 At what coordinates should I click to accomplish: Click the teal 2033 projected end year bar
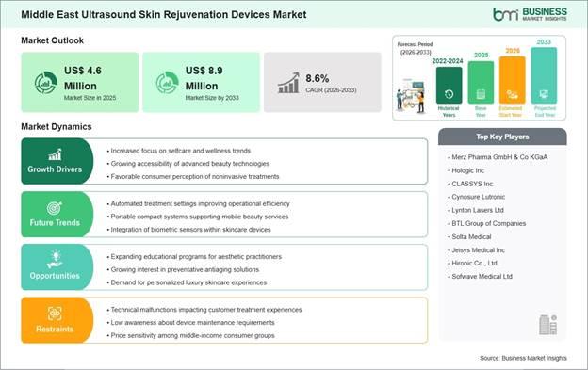click(544, 75)
